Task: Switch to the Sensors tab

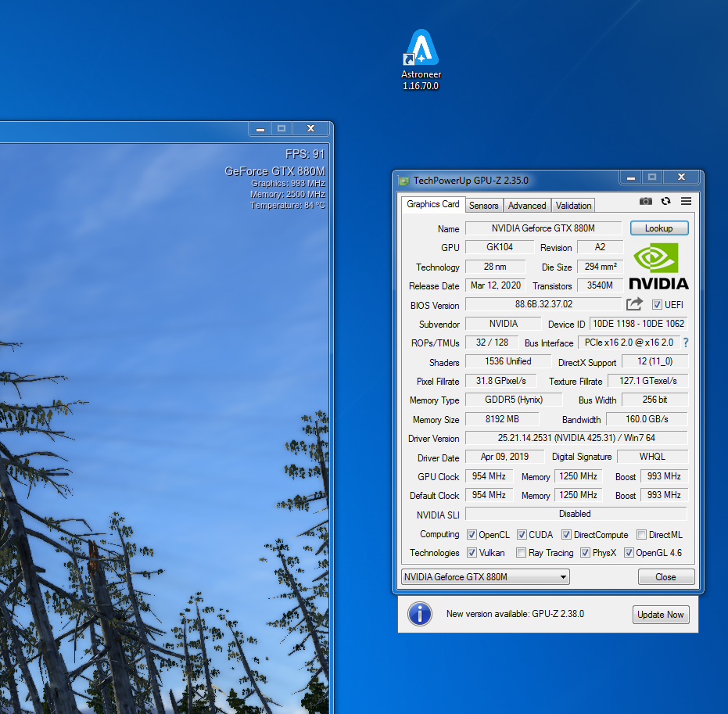Action: pos(484,205)
